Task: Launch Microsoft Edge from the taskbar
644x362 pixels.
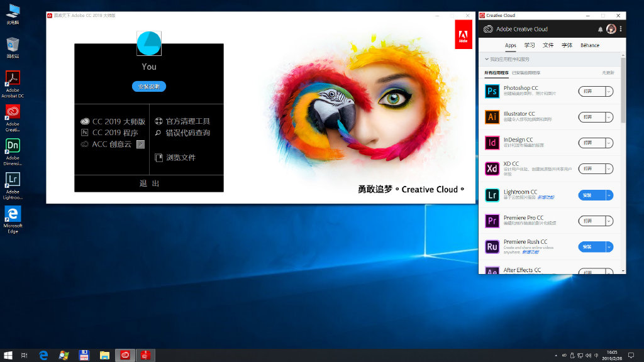Action: click(43, 354)
